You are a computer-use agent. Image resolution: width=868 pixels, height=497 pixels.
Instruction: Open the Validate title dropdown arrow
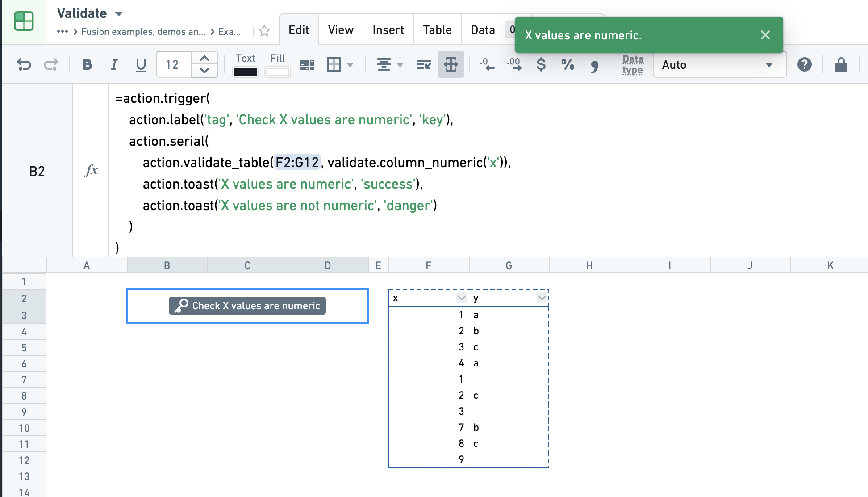coord(119,14)
